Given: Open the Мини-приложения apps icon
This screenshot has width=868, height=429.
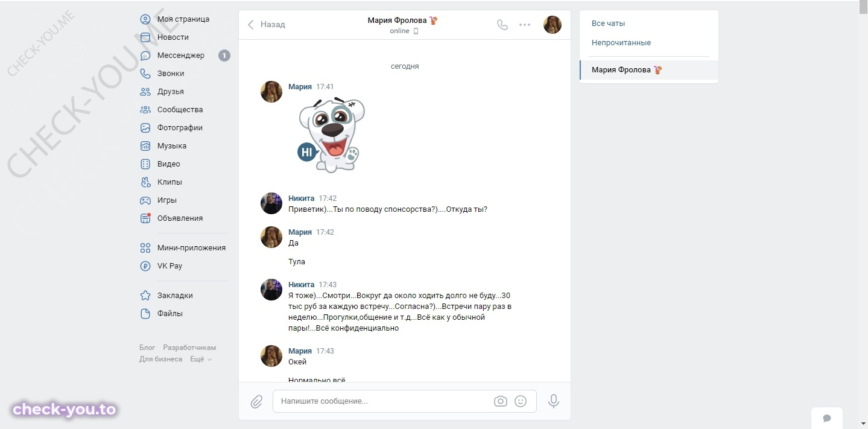Looking at the screenshot, I should pyautogui.click(x=145, y=248).
